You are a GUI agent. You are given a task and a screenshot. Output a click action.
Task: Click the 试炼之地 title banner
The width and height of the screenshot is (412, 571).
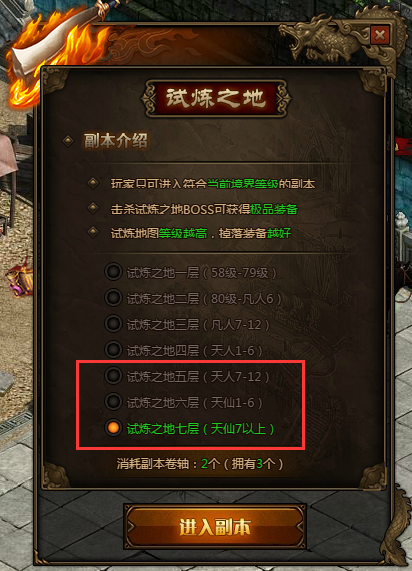[216, 98]
